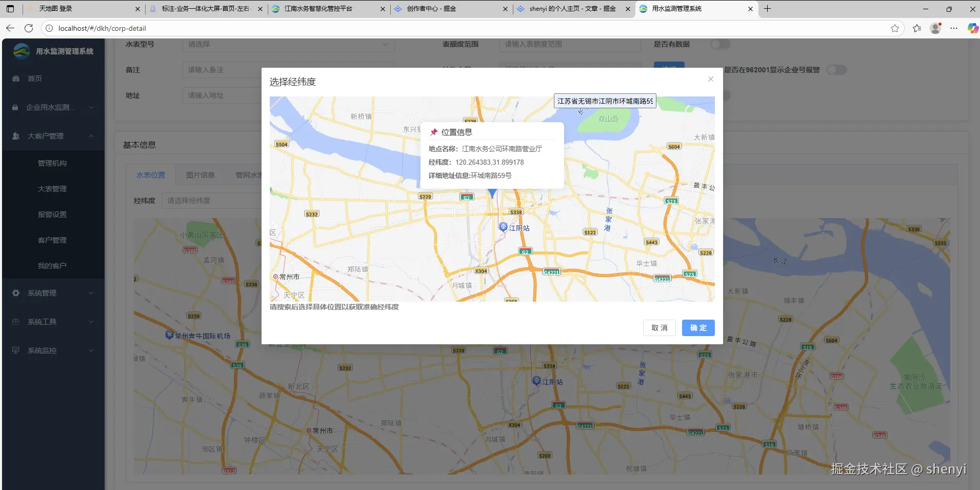Go back to the previous page
This screenshot has height=490, width=980.
click(x=10, y=28)
